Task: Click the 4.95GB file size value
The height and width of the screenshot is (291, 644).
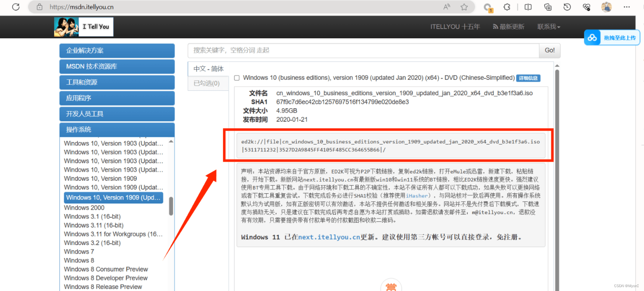Action: (286, 111)
